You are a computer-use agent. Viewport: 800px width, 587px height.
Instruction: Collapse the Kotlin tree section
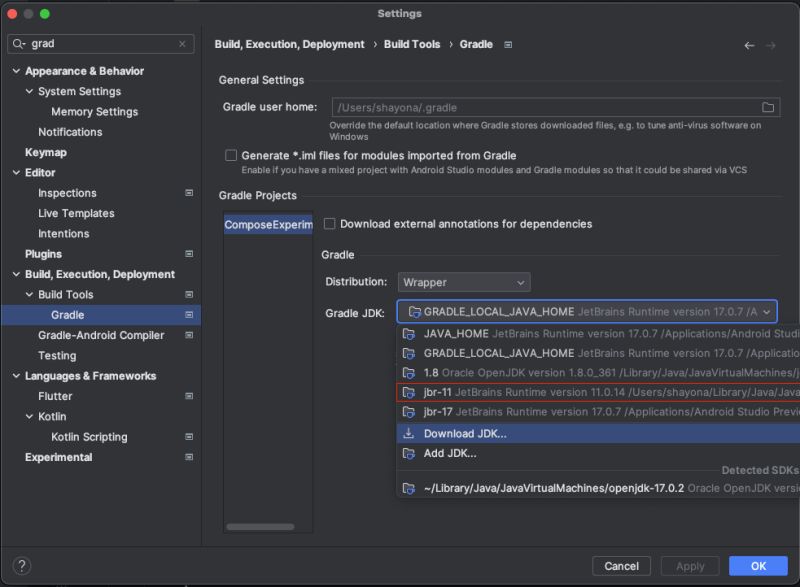point(30,416)
